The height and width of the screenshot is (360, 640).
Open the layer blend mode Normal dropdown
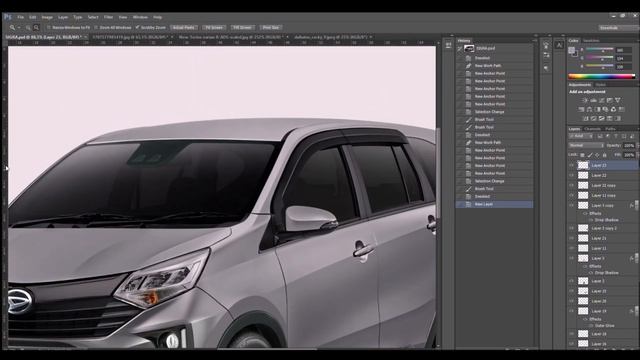pyautogui.click(x=587, y=145)
